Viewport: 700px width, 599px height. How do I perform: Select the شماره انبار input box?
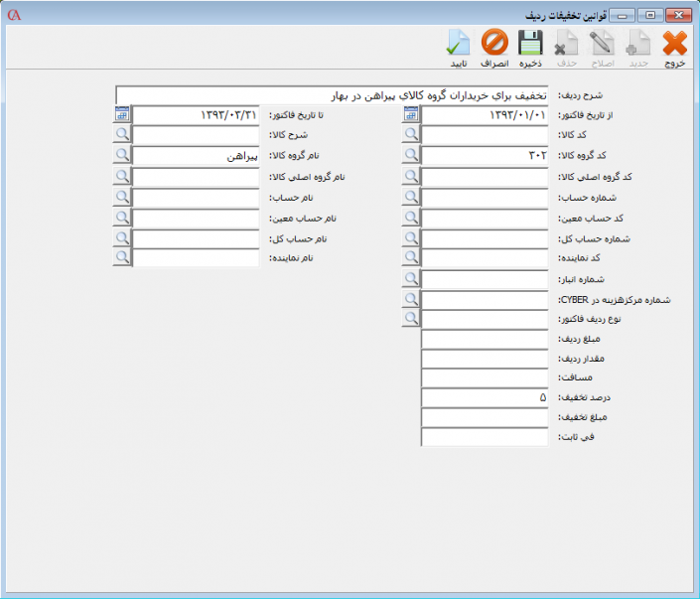pos(485,278)
